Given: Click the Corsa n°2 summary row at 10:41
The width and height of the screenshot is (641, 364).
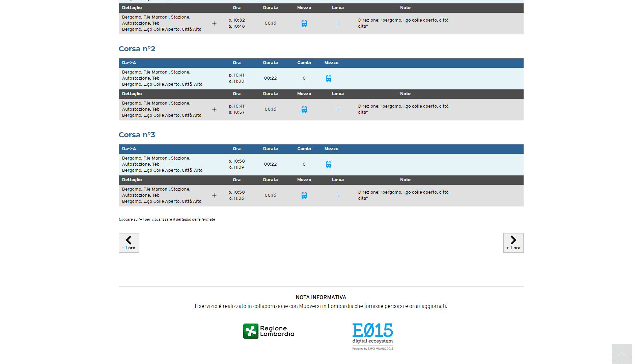Looking at the screenshot, I should (236, 78).
